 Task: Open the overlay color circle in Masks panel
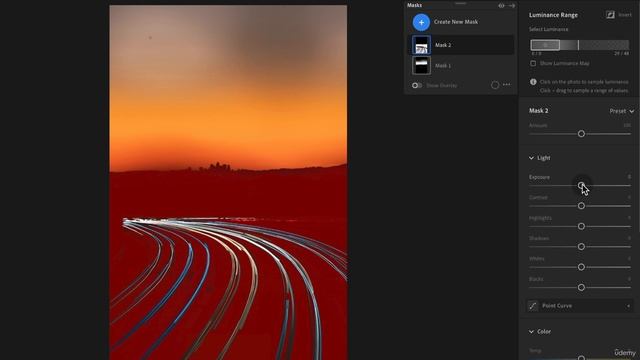coord(495,85)
